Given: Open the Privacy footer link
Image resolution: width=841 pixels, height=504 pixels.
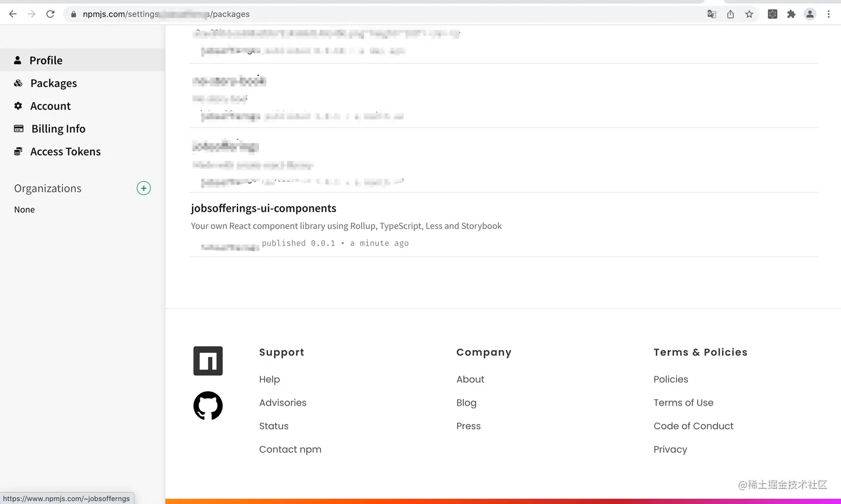Looking at the screenshot, I should [x=670, y=449].
